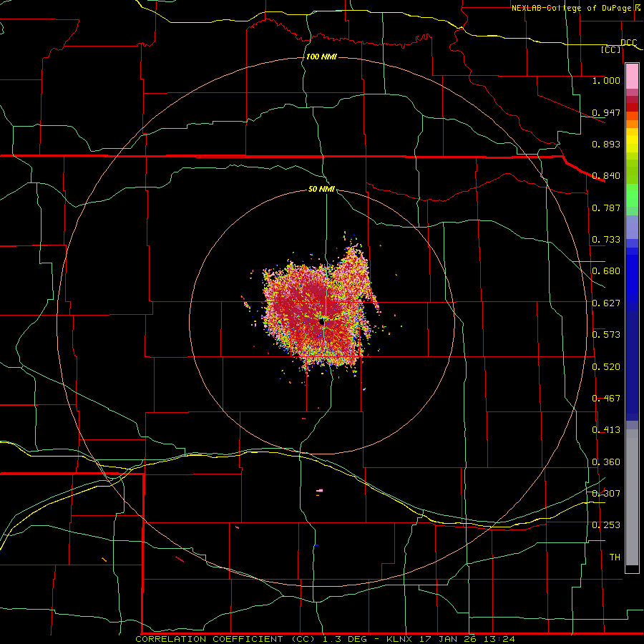Select the 0.627 scale value
Viewport: 644px width, 644px height.
click(x=606, y=303)
